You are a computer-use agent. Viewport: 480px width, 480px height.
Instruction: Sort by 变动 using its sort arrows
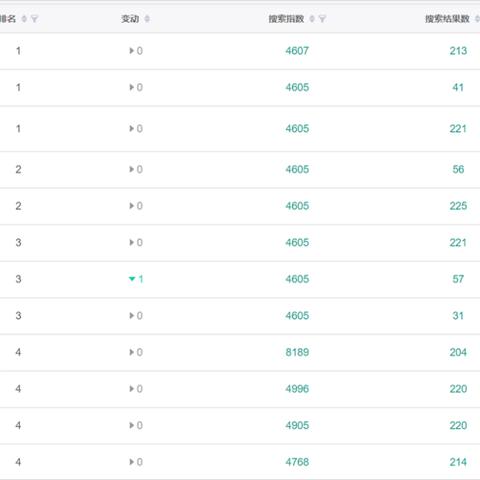pos(147,19)
